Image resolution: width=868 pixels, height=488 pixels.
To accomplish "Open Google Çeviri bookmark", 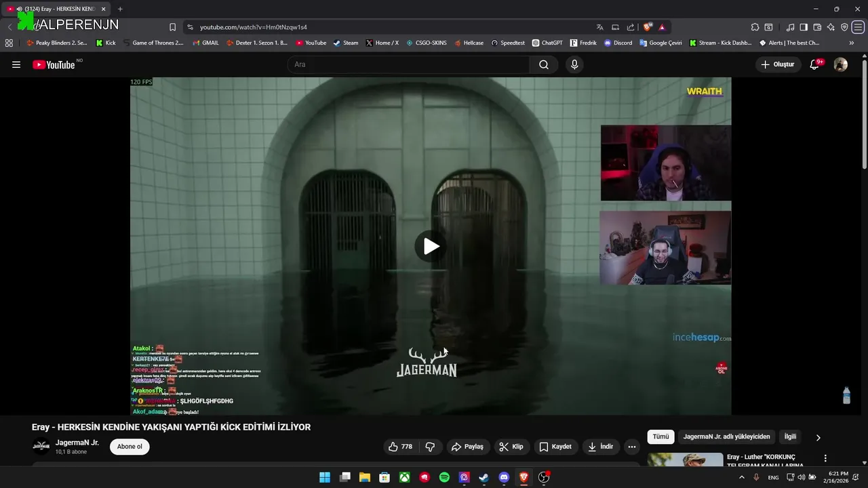I will [660, 43].
